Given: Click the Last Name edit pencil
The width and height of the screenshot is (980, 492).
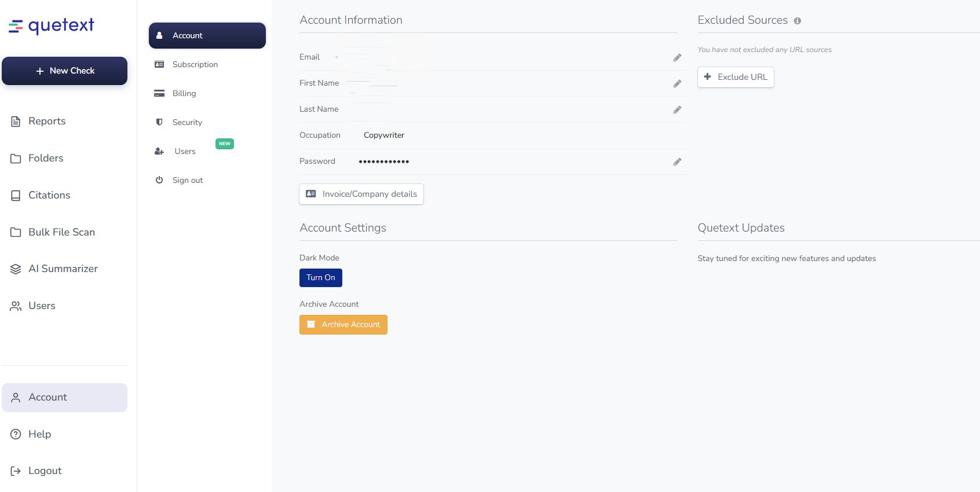Looking at the screenshot, I should (x=677, y=110).
